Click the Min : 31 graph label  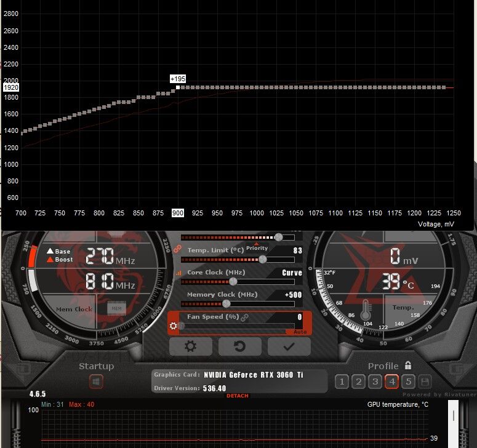tap(52, 404)
